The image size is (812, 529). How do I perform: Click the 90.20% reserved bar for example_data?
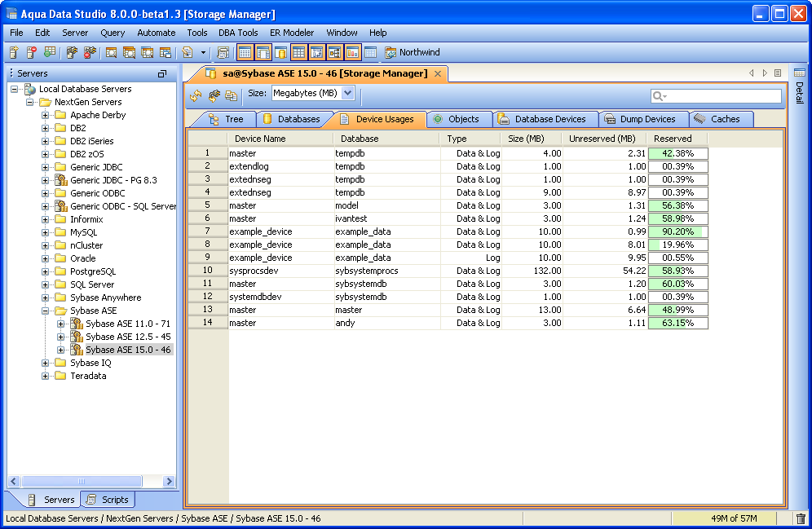677,231
